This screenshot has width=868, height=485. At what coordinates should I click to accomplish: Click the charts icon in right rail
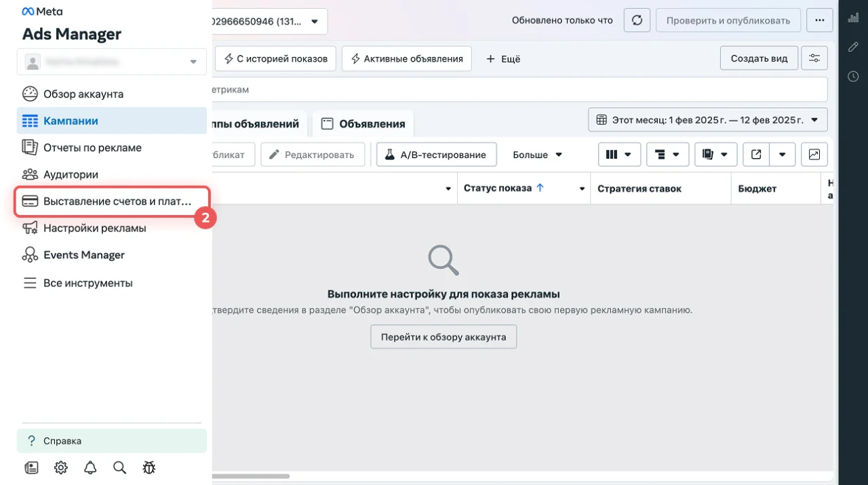click(853, 18)
